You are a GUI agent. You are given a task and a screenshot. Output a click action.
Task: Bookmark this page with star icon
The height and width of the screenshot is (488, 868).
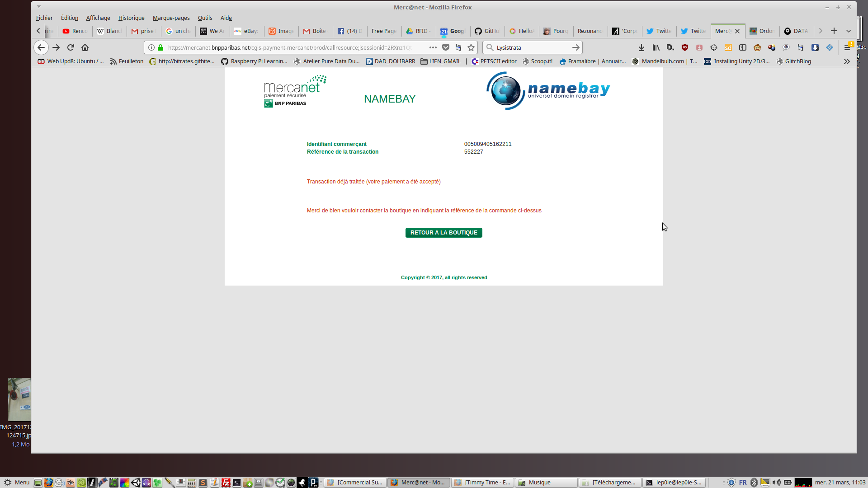471,47
